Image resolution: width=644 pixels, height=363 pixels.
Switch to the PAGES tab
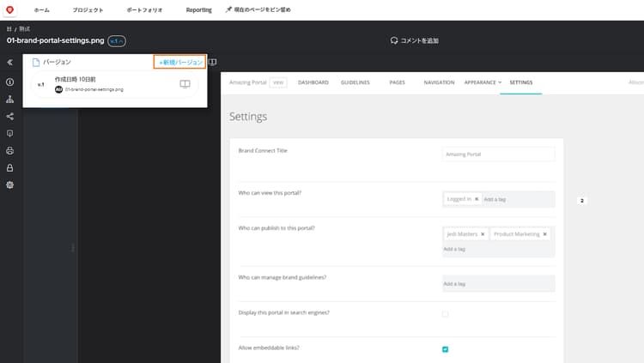point(398,82)
